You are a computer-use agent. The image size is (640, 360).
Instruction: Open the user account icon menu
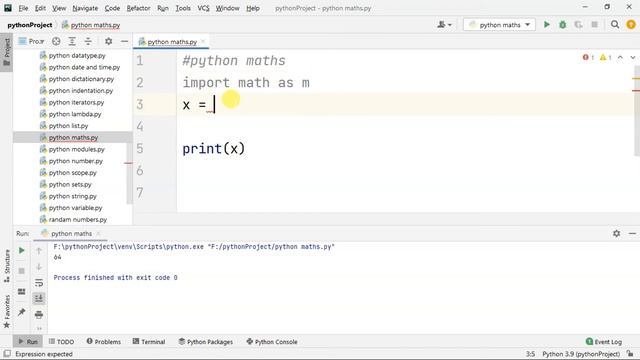click(x=444, y=24)
